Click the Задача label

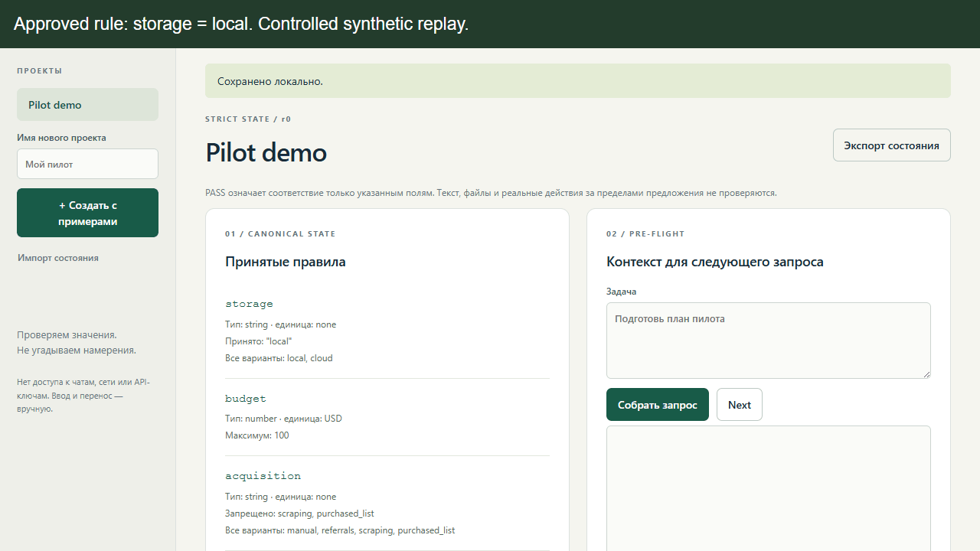coord(621,292)
